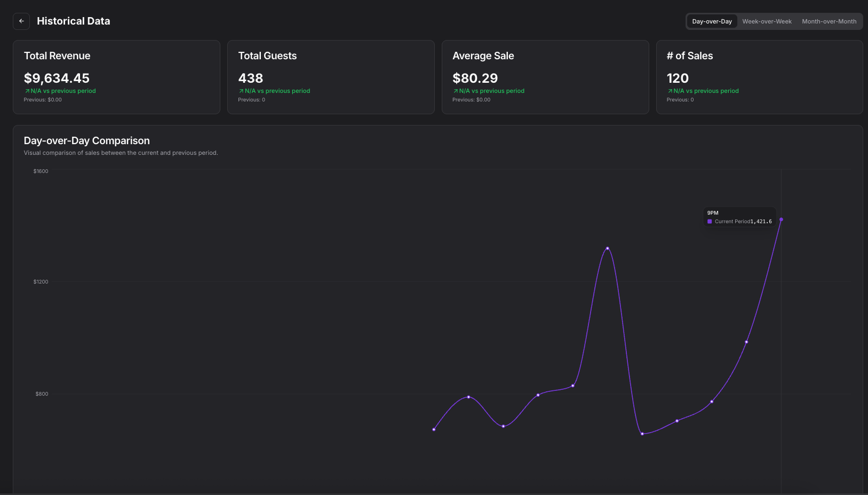Click the green trend arrow on # of Sales card
Screen dimensions: 868x495
click(x=670, y=91)
